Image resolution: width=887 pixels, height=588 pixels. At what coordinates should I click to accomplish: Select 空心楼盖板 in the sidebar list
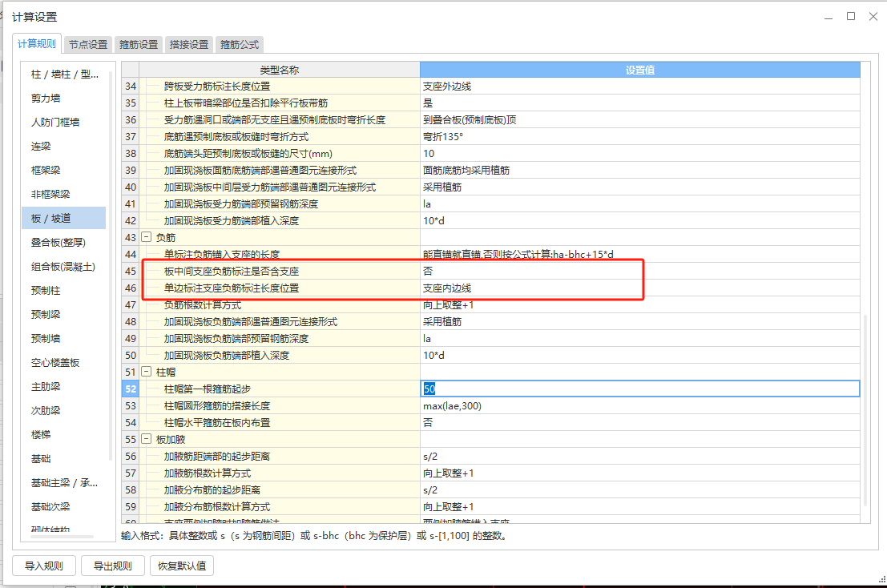click(64, 362)
